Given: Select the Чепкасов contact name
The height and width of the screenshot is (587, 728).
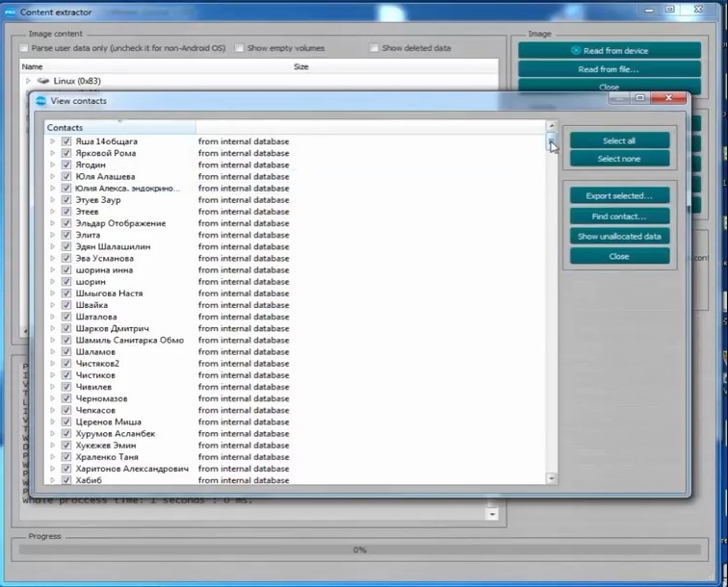Looking at the screenshot, I should (95, 410).
